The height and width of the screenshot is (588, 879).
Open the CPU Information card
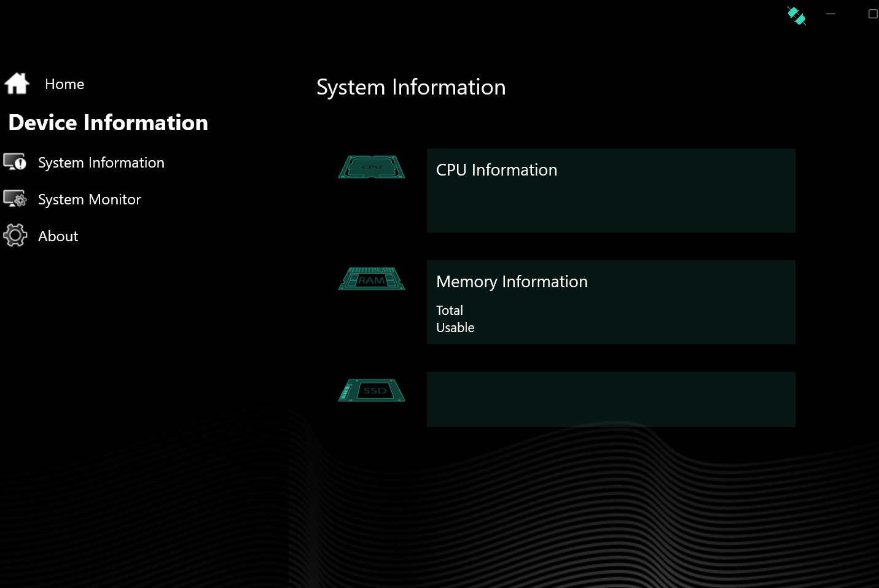coord(611,190)
